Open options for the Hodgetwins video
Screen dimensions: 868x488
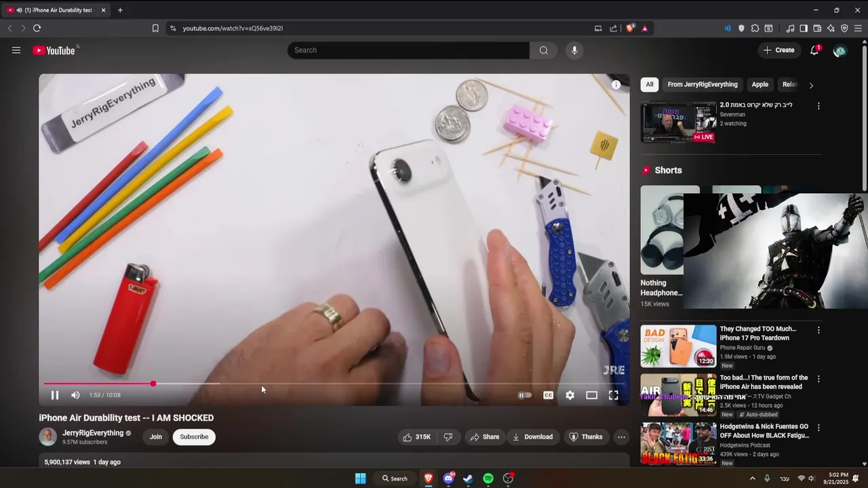[818, 428]
